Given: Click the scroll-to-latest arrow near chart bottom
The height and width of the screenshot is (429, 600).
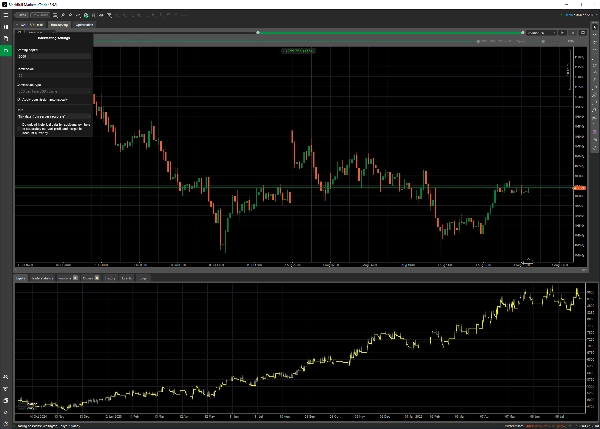Looking at the screenshot, I should tap(528, 261).
